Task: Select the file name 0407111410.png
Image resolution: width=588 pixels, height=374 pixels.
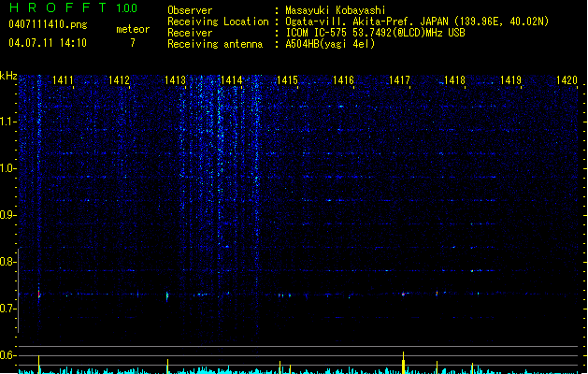Action: click(x=48, y=24)
